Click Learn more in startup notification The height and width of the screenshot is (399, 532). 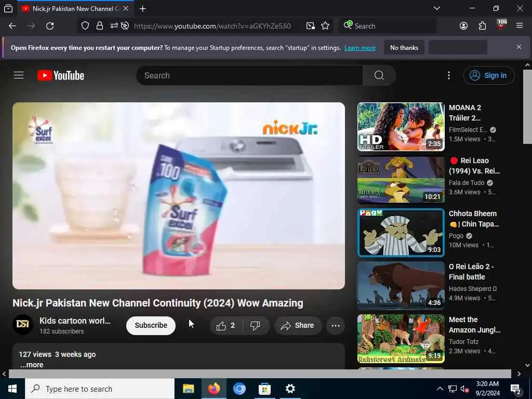pyautogui.click(x=360, y=48)
